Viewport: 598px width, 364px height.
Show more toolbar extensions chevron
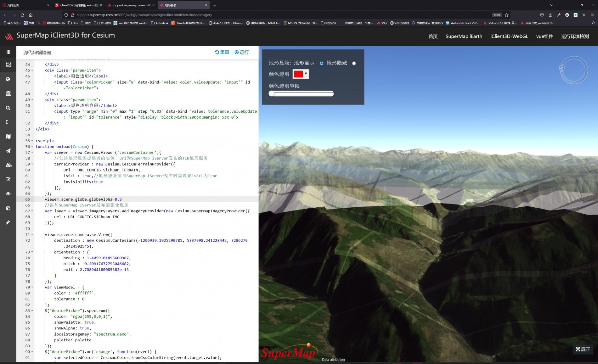click(584, 15)
